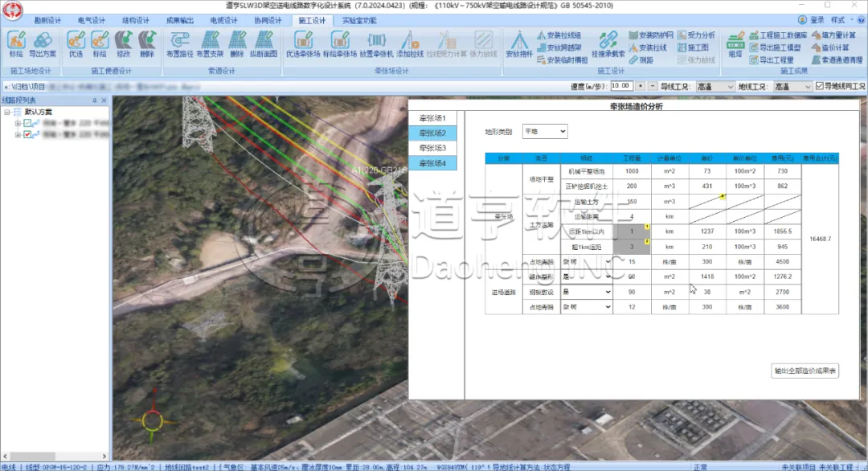Uncheck the second line section's red checkbox
The height and width of the screenshot is (471, 868).
point(27,134)
